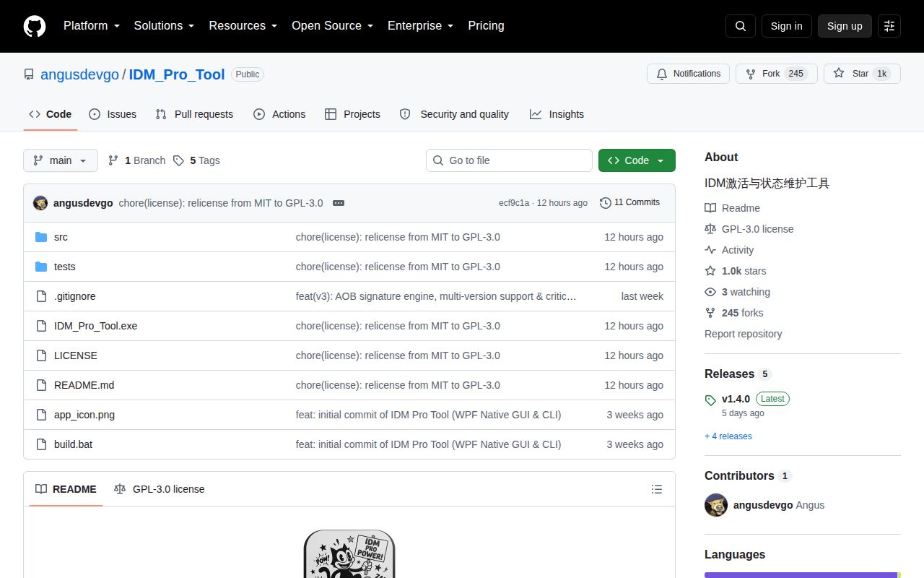Open the 5 Tags link

tap(196, 160)
